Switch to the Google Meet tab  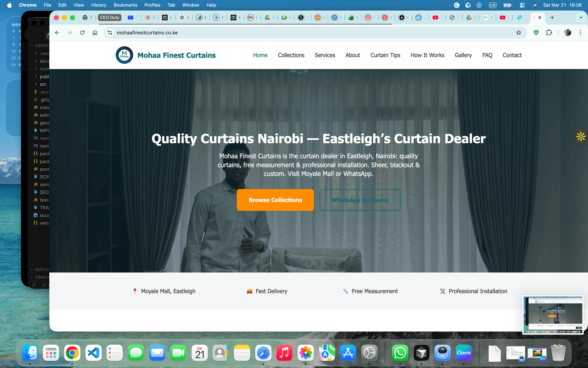tap(284, 17)
